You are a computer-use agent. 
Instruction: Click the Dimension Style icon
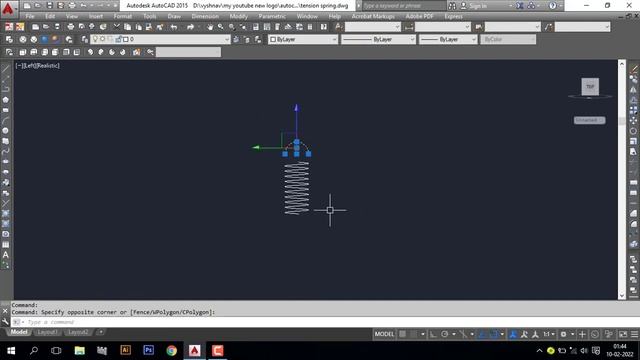coord(409,27)
